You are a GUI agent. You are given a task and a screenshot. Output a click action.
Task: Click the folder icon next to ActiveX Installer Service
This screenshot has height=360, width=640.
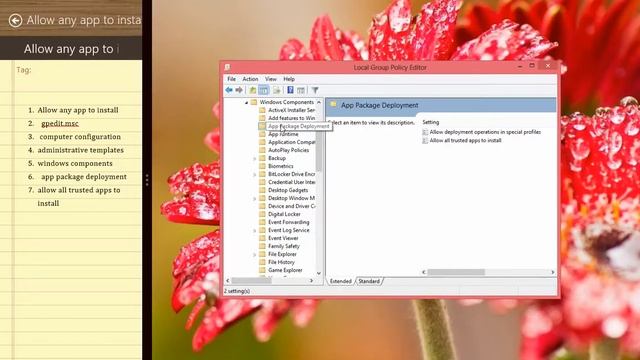(x=262, y=110)
